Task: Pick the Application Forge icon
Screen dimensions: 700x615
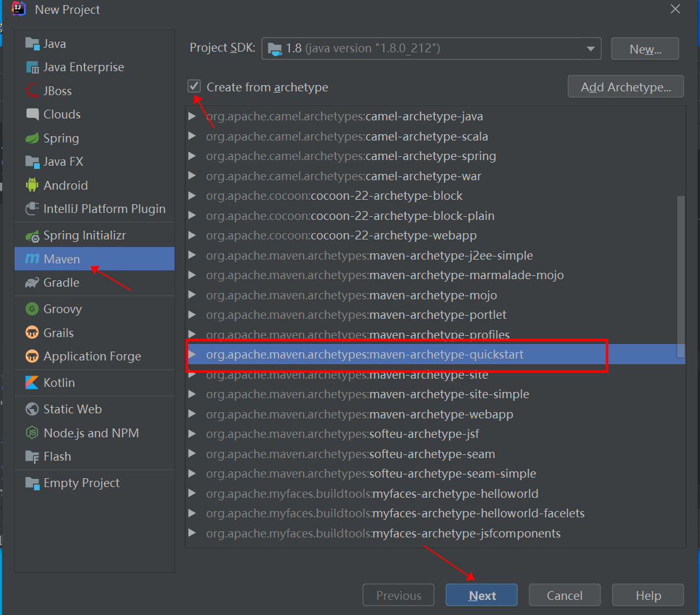Action: (x=32, y=356)
